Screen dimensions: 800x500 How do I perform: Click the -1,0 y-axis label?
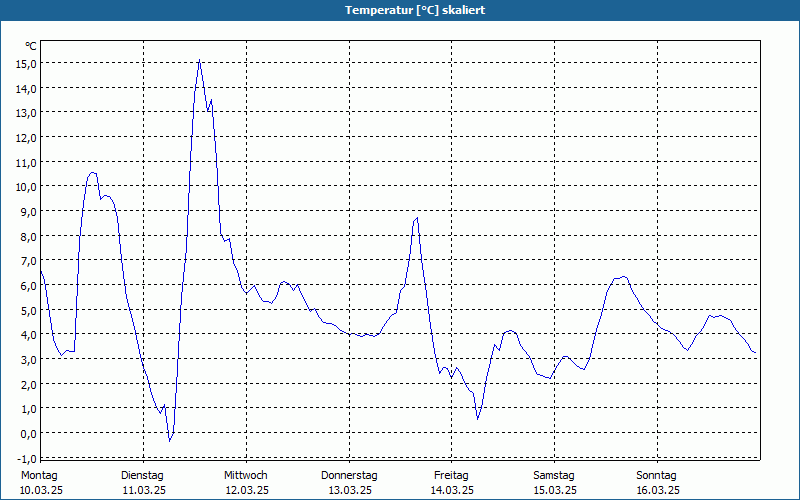[27, 458]
